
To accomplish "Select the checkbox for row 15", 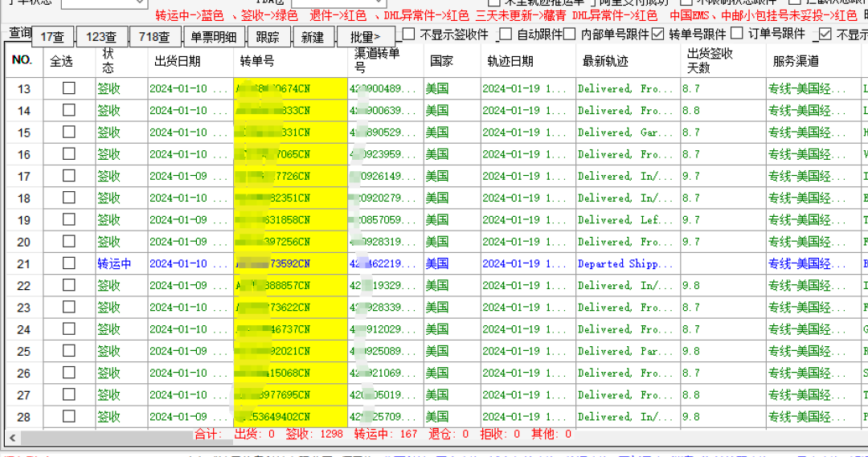I will pos(68,133).
